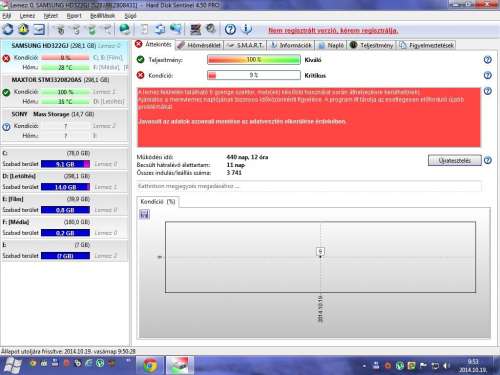500x375 pixels.
Task: Select the Kondíció (%) chart tab
Action: (x=158, y=202)
